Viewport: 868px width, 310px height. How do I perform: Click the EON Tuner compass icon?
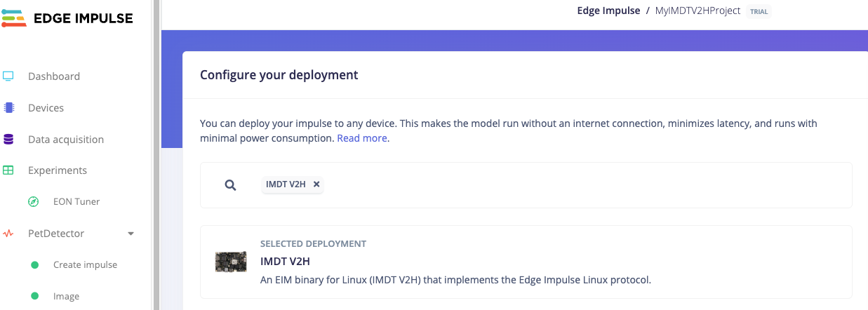33,202
